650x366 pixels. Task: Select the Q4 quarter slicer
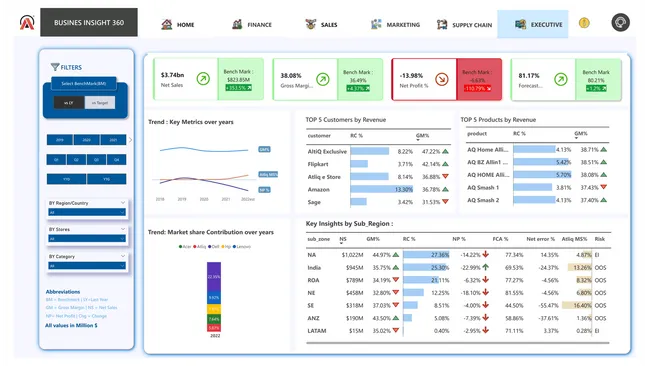[x=116, y=160]
